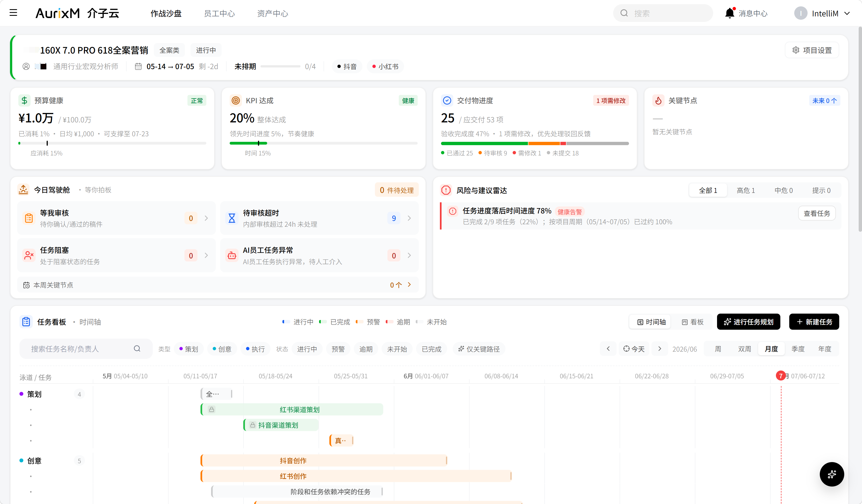The height and width of the screenshot is (504, 862).
Task: Click the search magnifier in task search box
Action: tap(137, 348)
